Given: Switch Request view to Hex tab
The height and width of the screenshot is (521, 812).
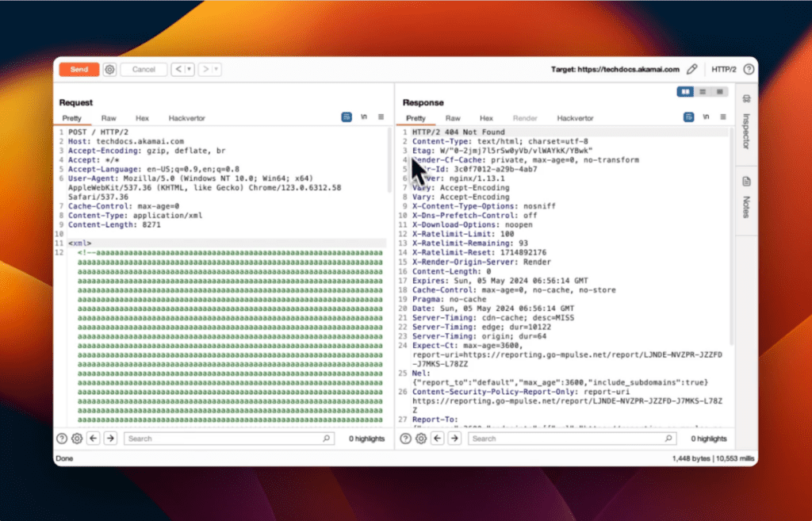Looking at the screenshot, I should pos(143,118).
